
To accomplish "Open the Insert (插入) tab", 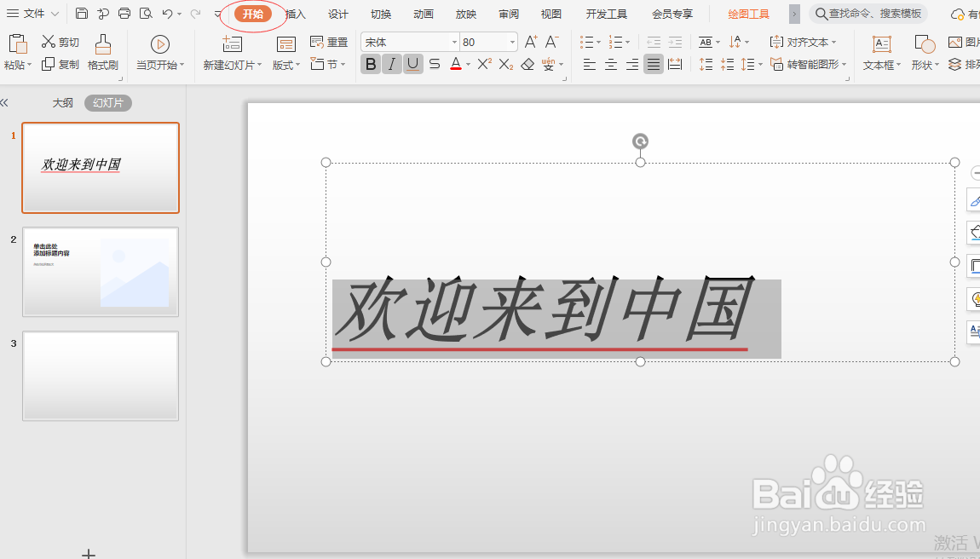I will pyautogui.click(x=296, y=14).
